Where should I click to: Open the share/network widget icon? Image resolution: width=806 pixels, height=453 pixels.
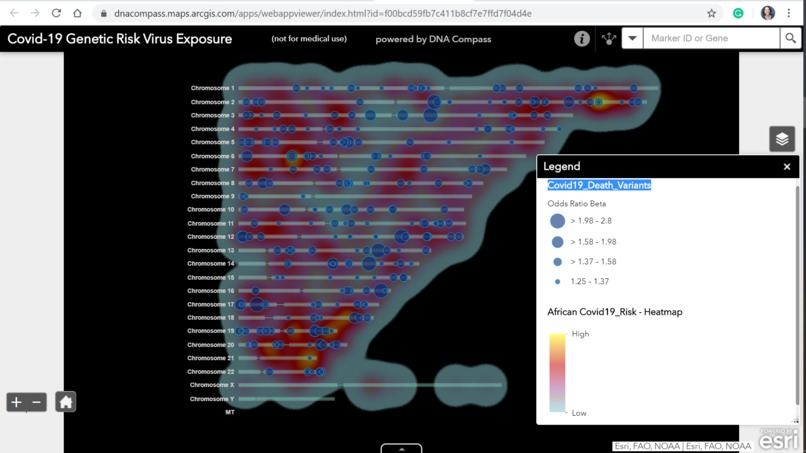pos(609,39)
